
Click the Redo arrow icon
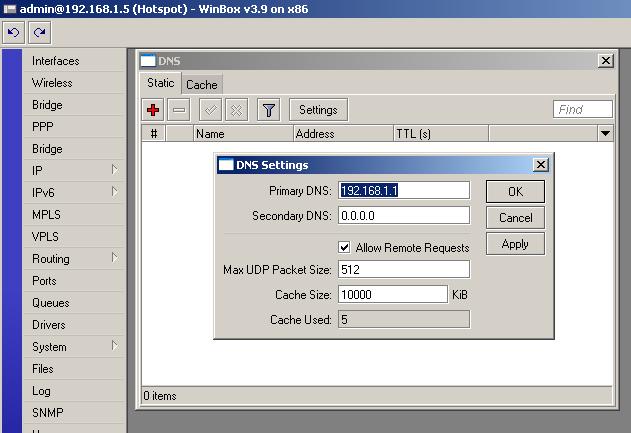pos(39,33)
